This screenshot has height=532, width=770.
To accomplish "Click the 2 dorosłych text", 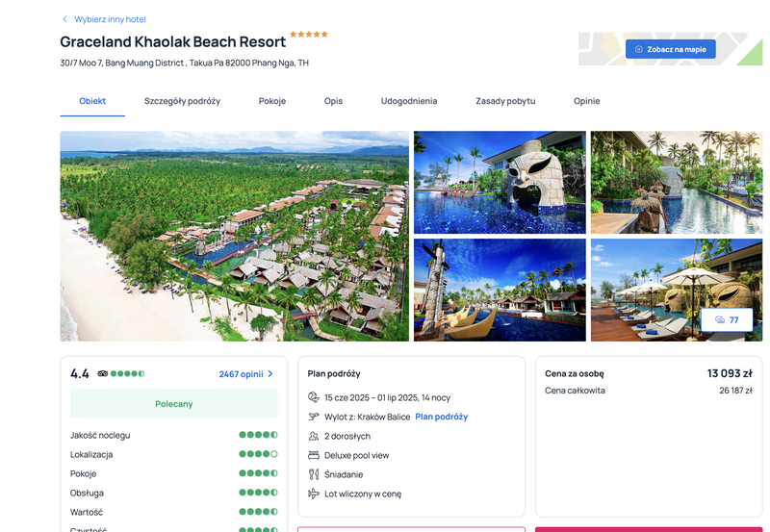I will coord(347,437).
